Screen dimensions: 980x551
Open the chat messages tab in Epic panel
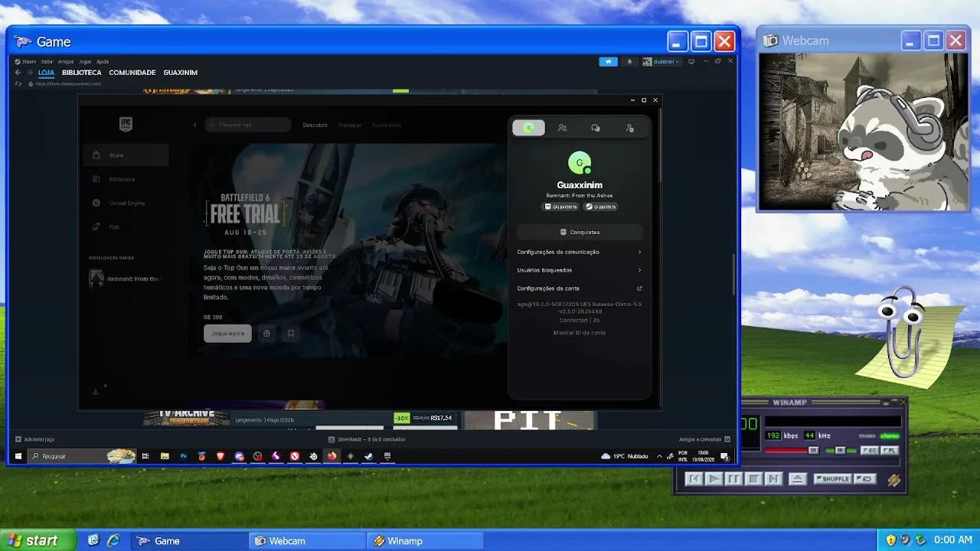pyautogui.click(x=596, y=128)
